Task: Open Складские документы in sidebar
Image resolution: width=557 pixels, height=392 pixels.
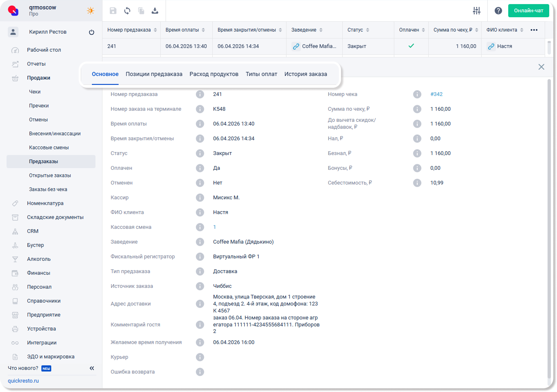Action: [x=55, y=217]
